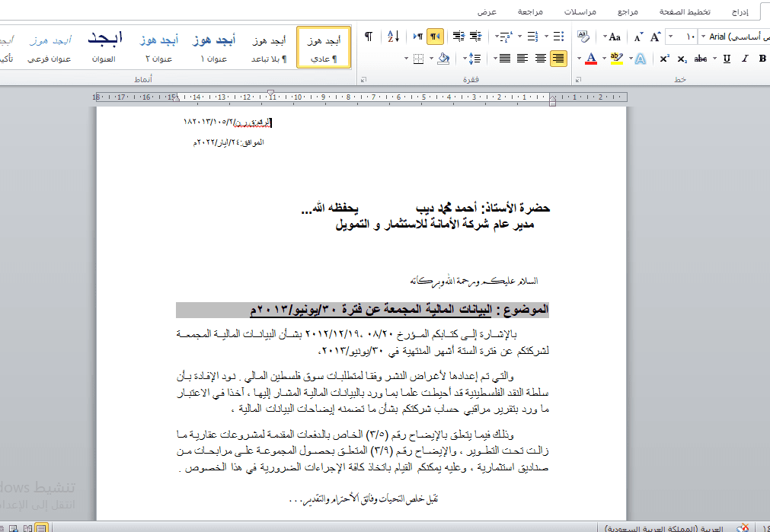Apply the العنوان title style
Image resolution: width=770 pixels, height=532 pixels.
[x=104, y=47]
